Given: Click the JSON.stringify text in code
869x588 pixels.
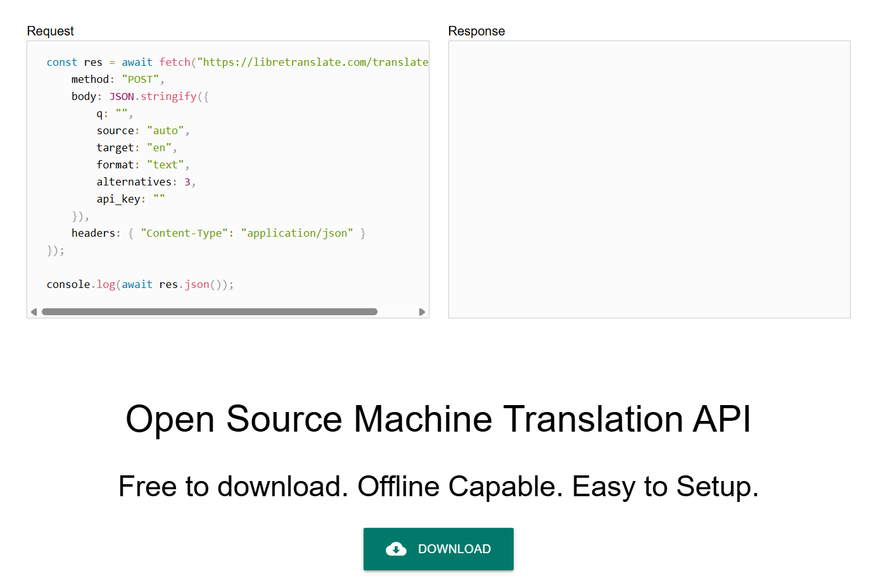Looking at the screenshot, I should (153, 96).
